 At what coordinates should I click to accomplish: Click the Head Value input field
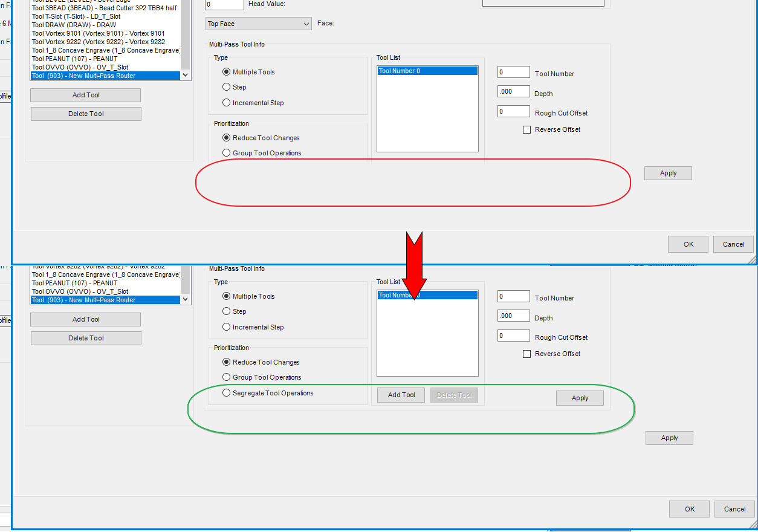tap(224, 4)
